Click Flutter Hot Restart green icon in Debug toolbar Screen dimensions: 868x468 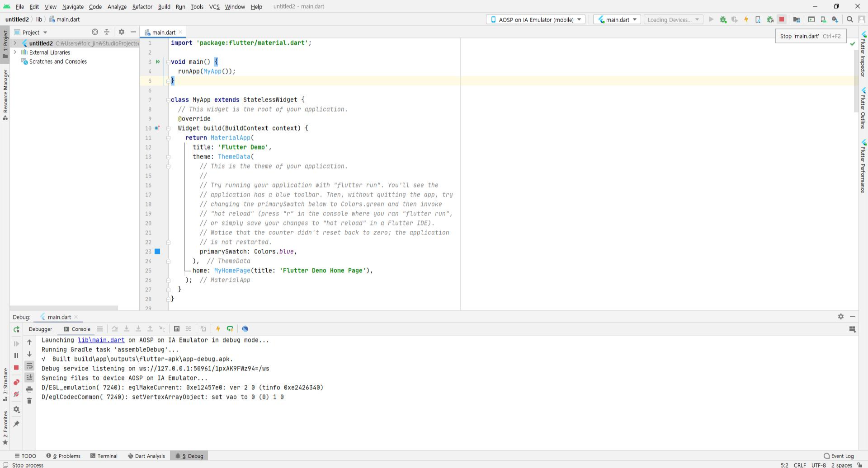[230, 329]
